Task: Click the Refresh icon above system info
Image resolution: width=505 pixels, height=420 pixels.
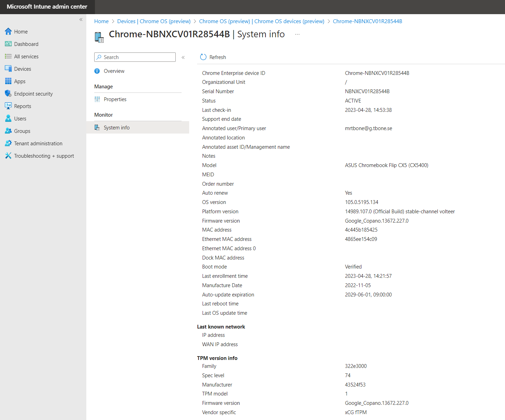Action: coord(203,57)
